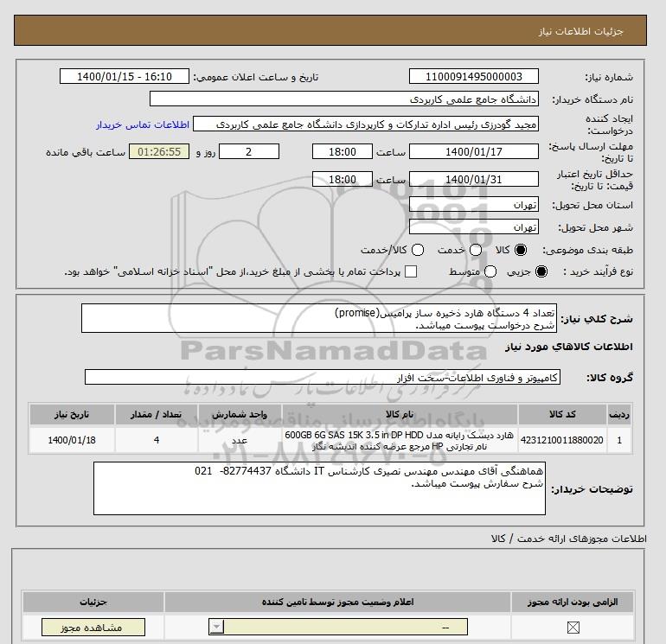The width and height of the screenshot is (666, 644).
Task: Click the گروه کالا field سخت افزار
Action: click(323, 377)
